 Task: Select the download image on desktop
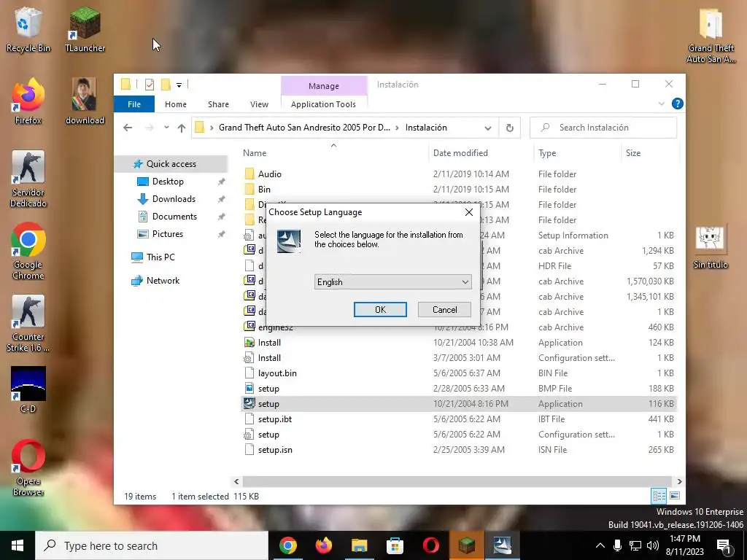pyautogui.click(x=85, y=101)
